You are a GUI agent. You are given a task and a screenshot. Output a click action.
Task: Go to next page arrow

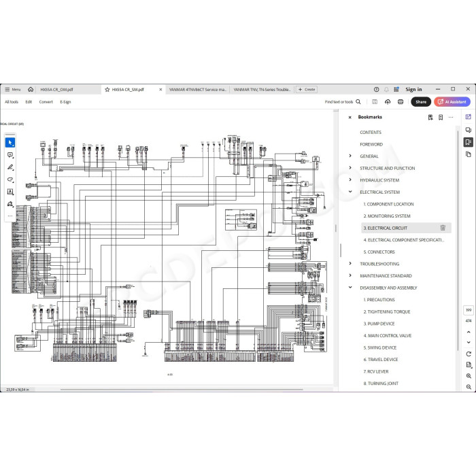click(469, 342)
